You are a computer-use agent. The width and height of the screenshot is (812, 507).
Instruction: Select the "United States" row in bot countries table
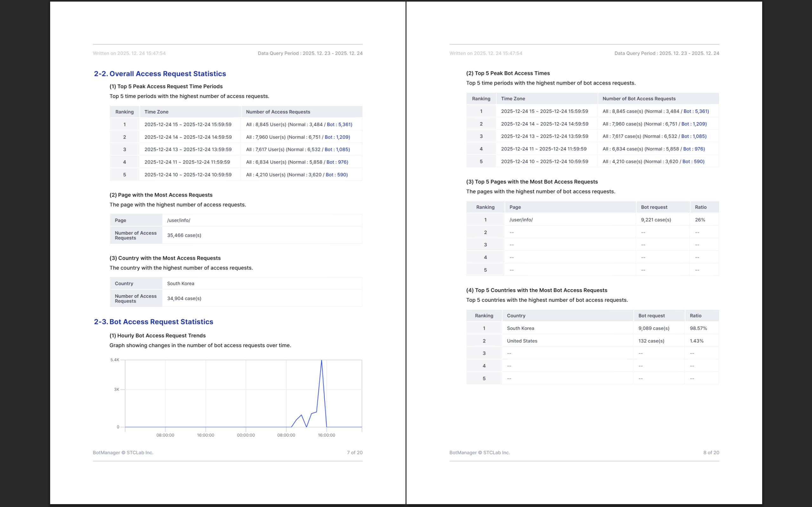coord(522,341)
